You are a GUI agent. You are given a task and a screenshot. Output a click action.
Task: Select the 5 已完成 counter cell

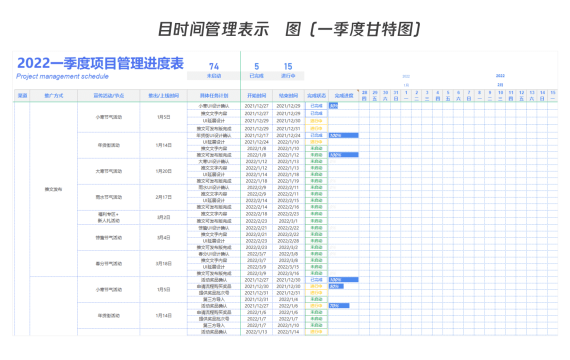pyautogui.click(x=256, y=71)
